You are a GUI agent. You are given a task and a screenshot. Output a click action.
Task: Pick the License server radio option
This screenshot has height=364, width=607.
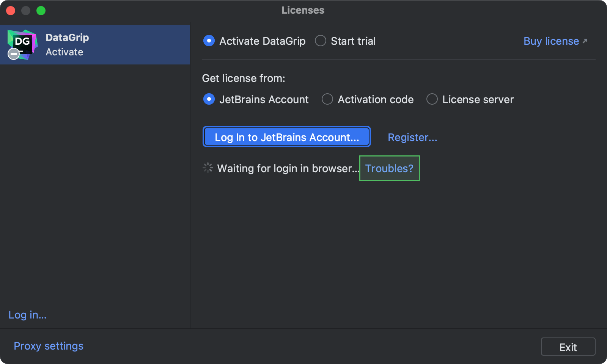pyautogui.click(x=432, y=99)
